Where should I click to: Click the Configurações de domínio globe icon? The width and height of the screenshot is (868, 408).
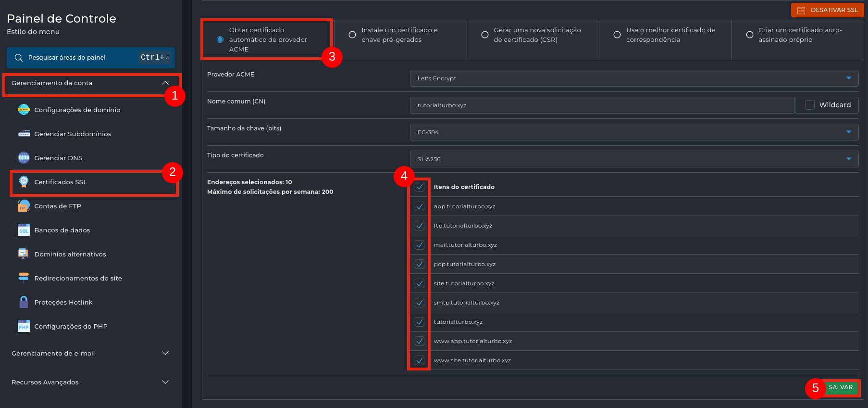(24, 110)
